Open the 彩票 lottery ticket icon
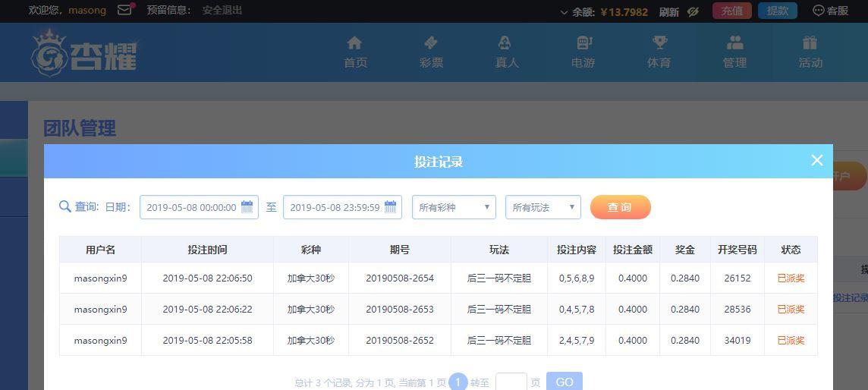This screenshot has width=868, height=390. coord(431,43)
